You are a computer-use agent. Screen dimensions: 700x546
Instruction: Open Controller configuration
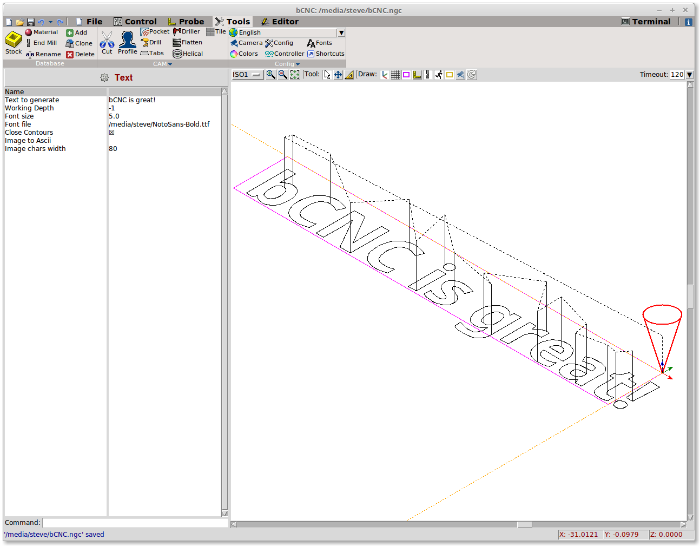tap(285, 54)
